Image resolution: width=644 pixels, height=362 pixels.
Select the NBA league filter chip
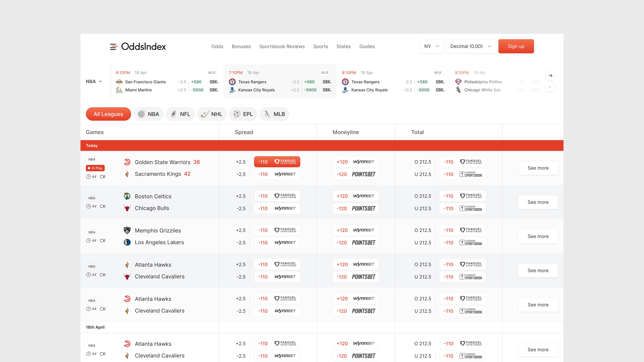tap(148, 114)
